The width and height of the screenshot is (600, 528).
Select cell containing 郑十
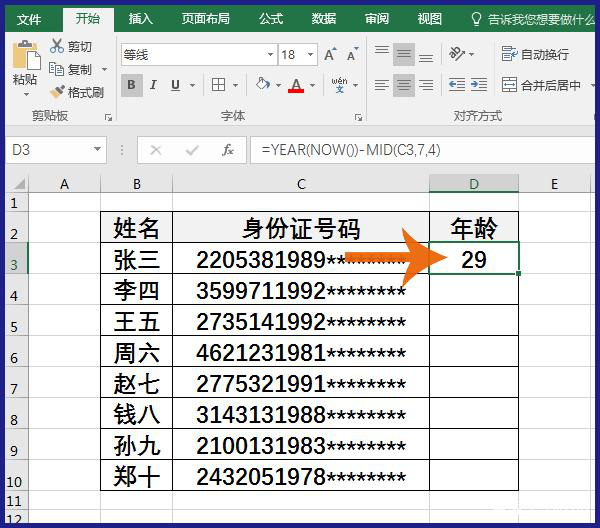point(137,475)
